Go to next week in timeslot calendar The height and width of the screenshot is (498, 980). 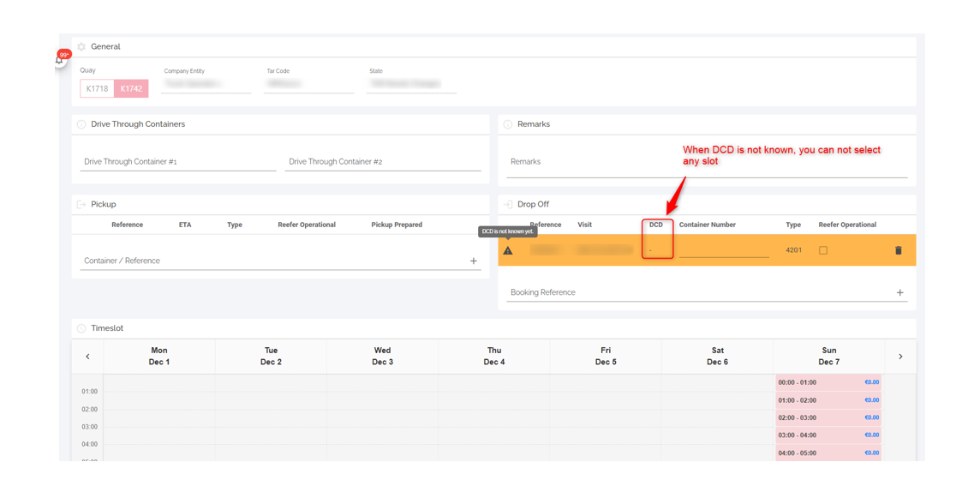pyautogui.click(x=900, y=357)
